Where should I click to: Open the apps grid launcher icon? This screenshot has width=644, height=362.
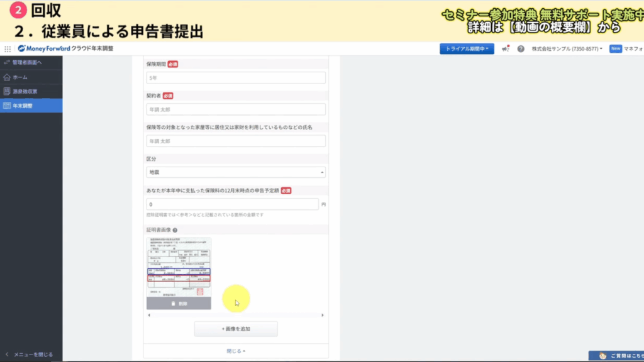pyautogui.click(x=8, y=48)
